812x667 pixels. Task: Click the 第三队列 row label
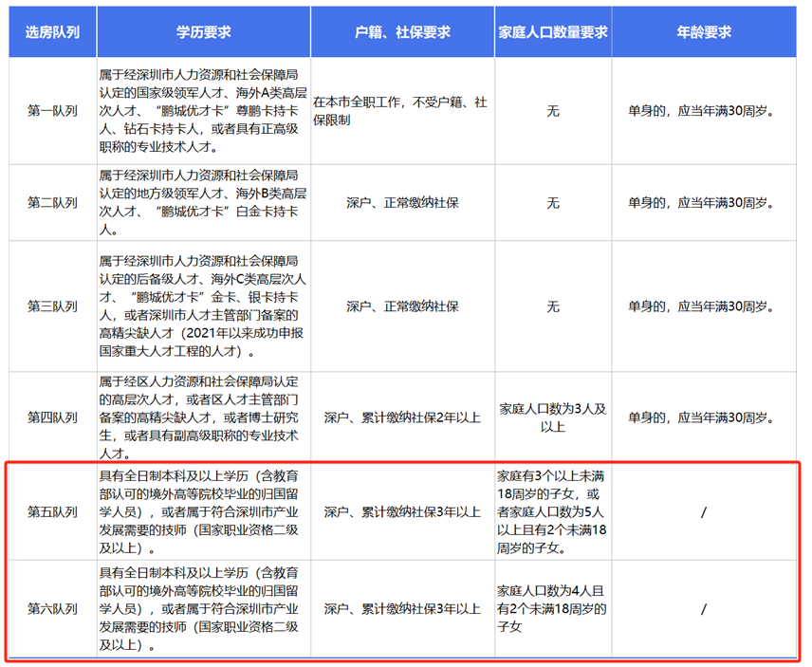pyautogui.click(x=52, y=306)
